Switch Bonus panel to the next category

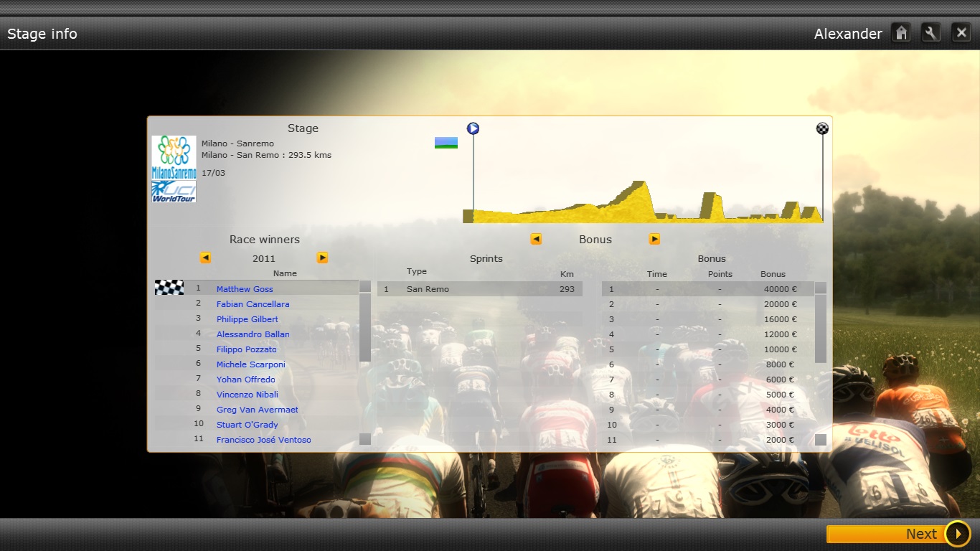click(x=654, y=240)
